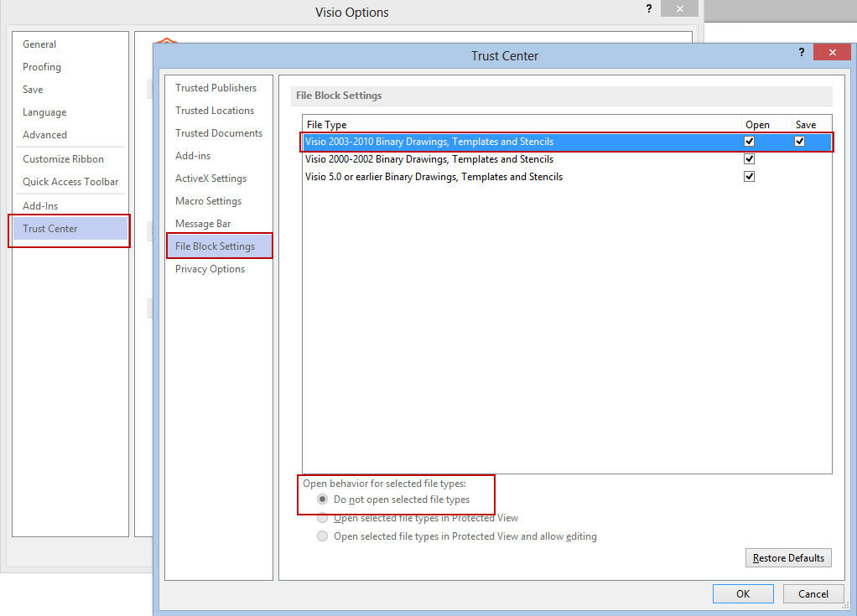857x616 pixels.
Task: Select Language in Visio Options
Action: point(44,112)
